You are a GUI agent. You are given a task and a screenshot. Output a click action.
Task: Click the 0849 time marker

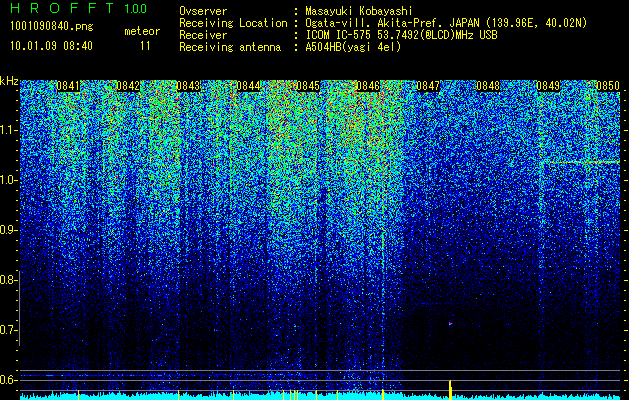548,86
